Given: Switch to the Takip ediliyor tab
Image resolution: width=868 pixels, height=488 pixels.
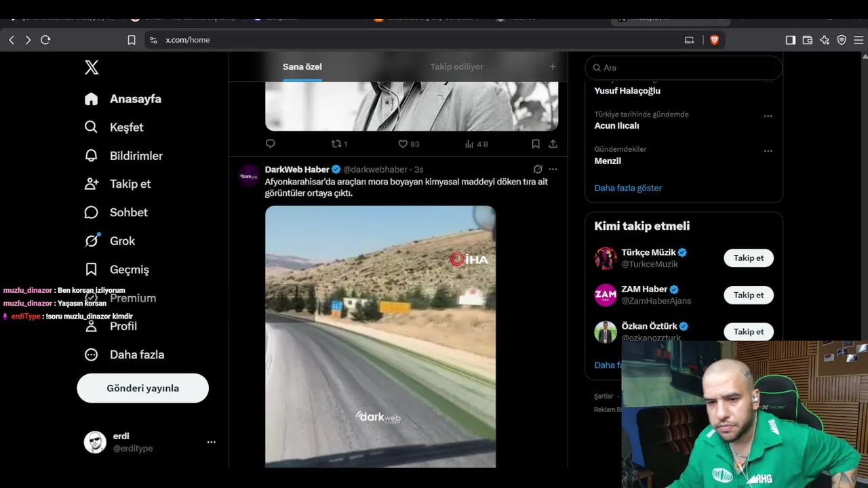Looking at the screenshot, I should (457, 66).
